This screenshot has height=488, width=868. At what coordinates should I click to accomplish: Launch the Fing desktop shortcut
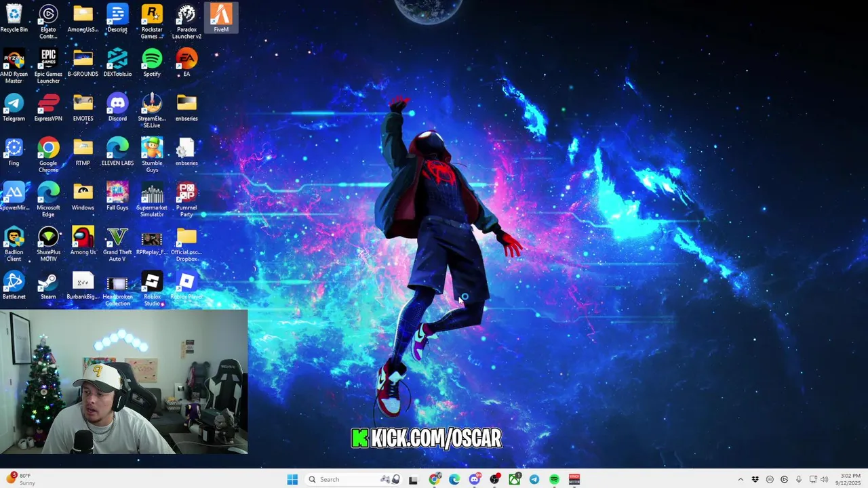point(14,152)
